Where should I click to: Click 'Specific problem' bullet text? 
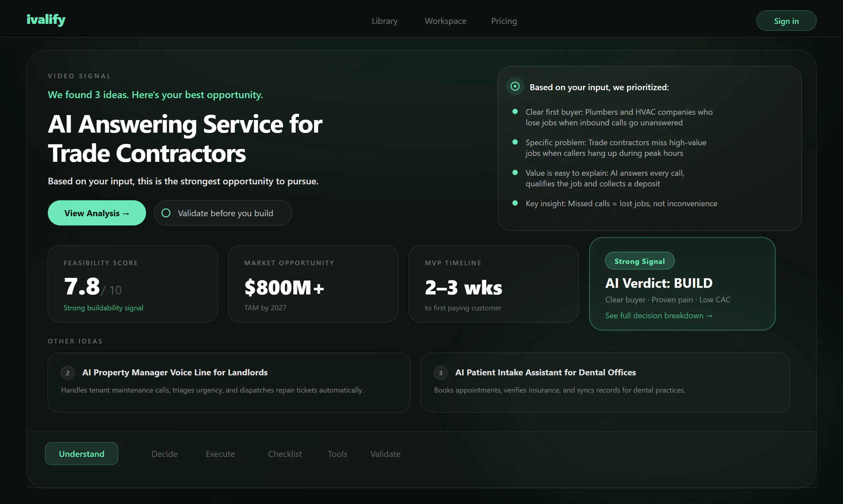pyautogui.click(x=616, y=148)
